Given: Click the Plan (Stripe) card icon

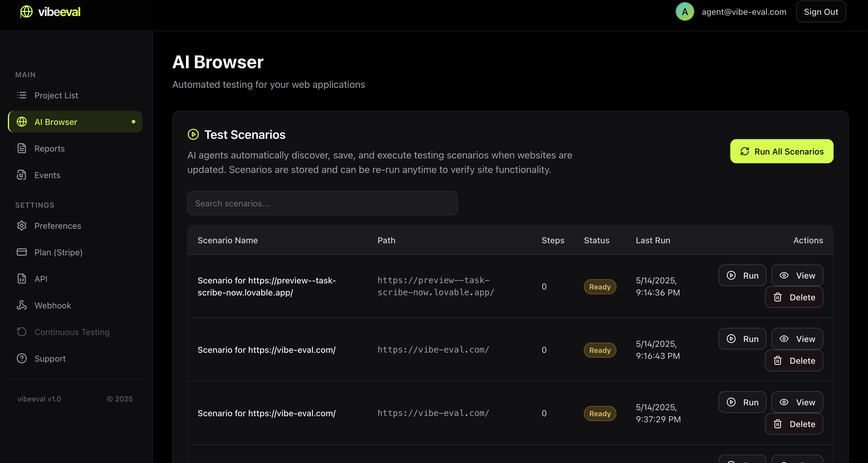Looking at the screenshot, I should (21, 252).
